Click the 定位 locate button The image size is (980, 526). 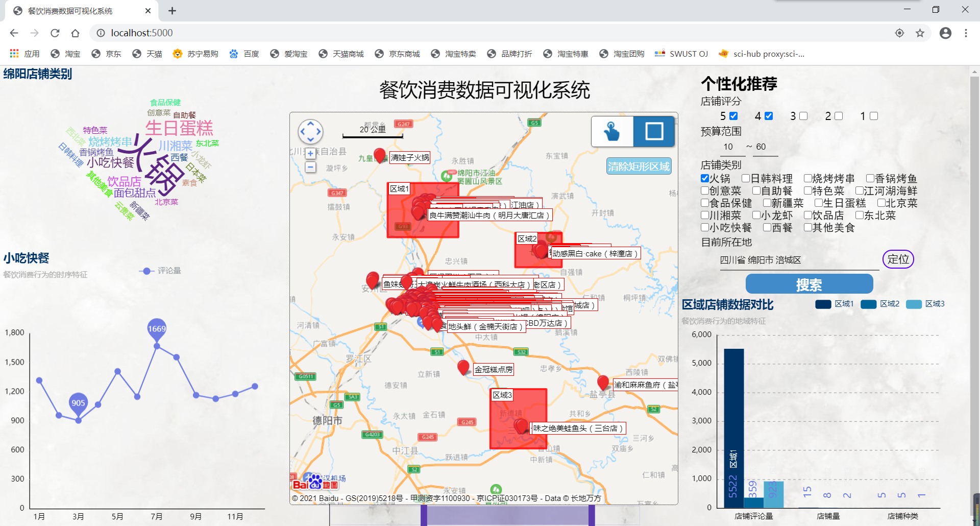898,259
